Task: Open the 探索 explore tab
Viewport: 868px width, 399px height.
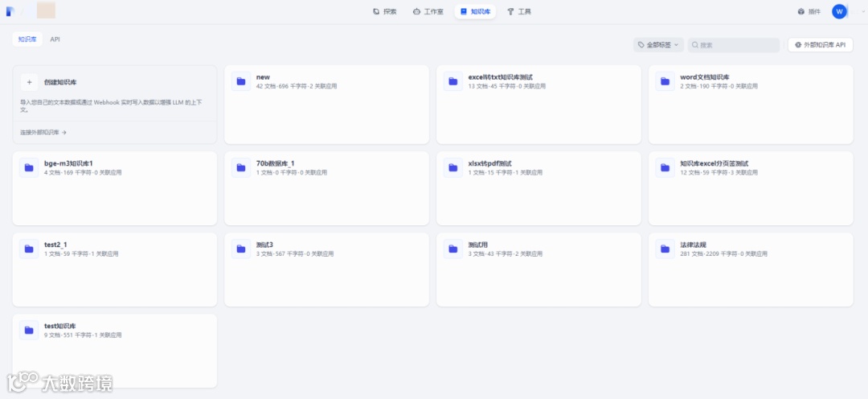Action: pos(385,11)
